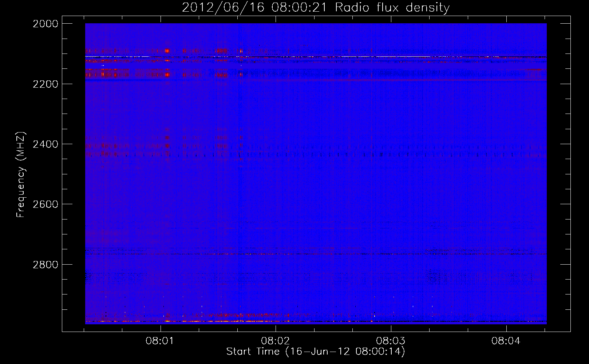589x364 pixels.
Task: Click the 2800 frequency tick label
Action: click(46, 264)
